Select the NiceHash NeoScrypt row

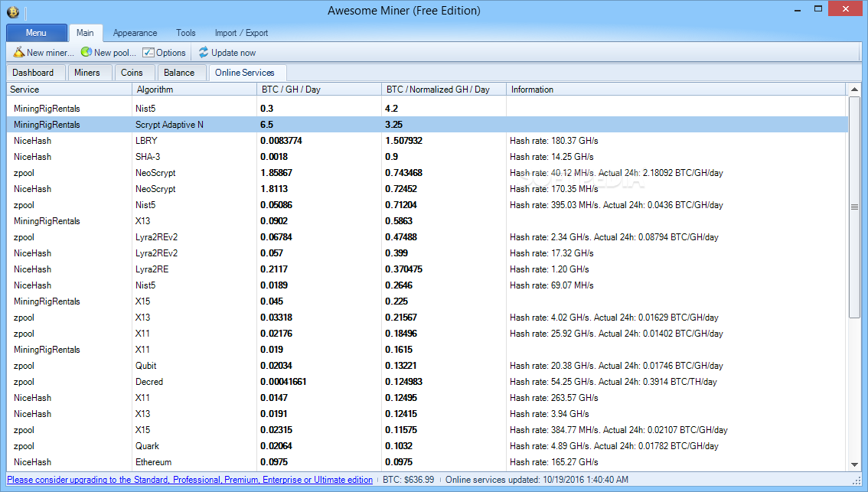pos(427,189)
